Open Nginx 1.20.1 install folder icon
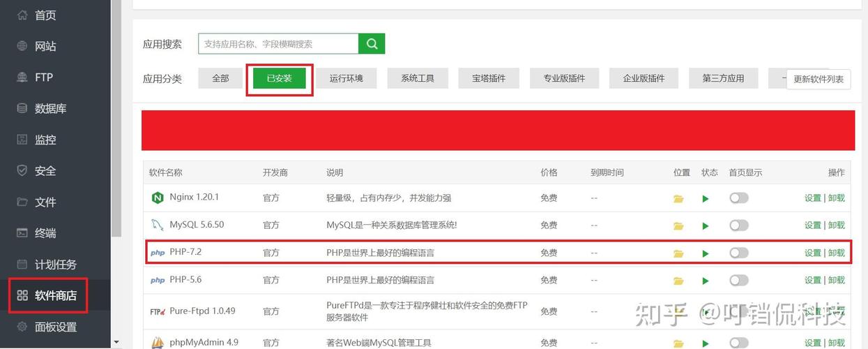The image size is (868, 349). [678, 199]
